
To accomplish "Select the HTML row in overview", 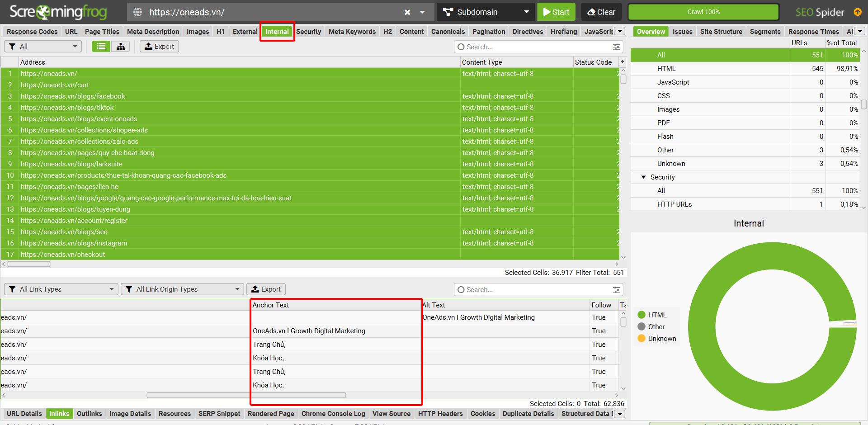I will (x=745, y=69).
